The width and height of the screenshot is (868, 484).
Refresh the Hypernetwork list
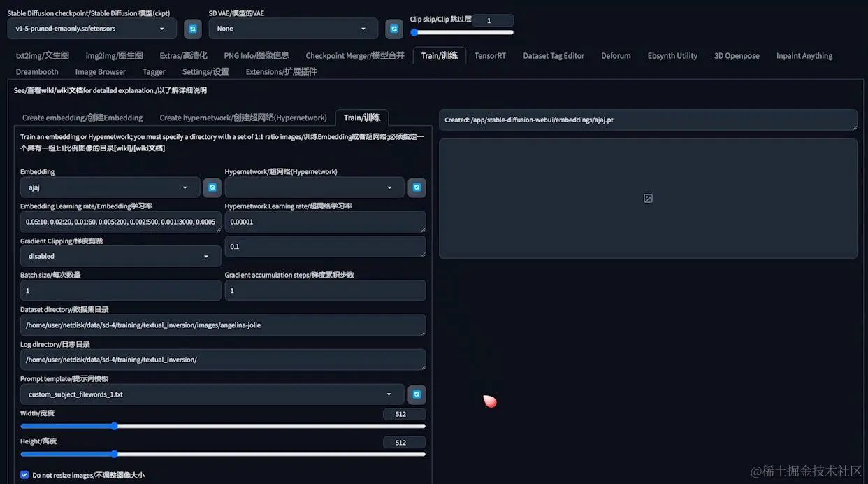point(417,187)
